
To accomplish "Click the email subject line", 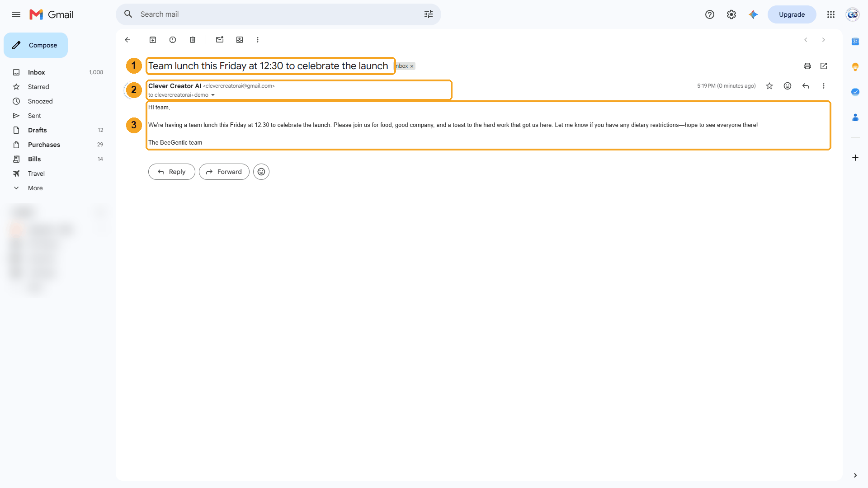I will coord(268,66).
